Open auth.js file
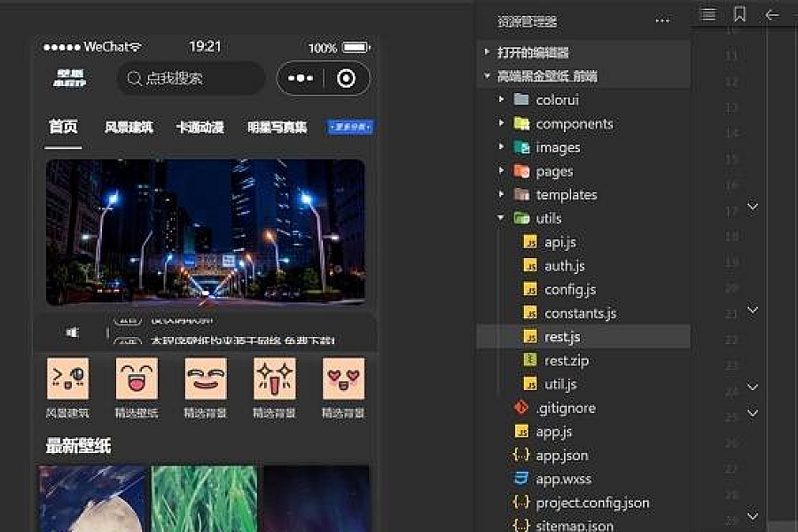The width and height of the screenshot is (798, 532). 565,266
